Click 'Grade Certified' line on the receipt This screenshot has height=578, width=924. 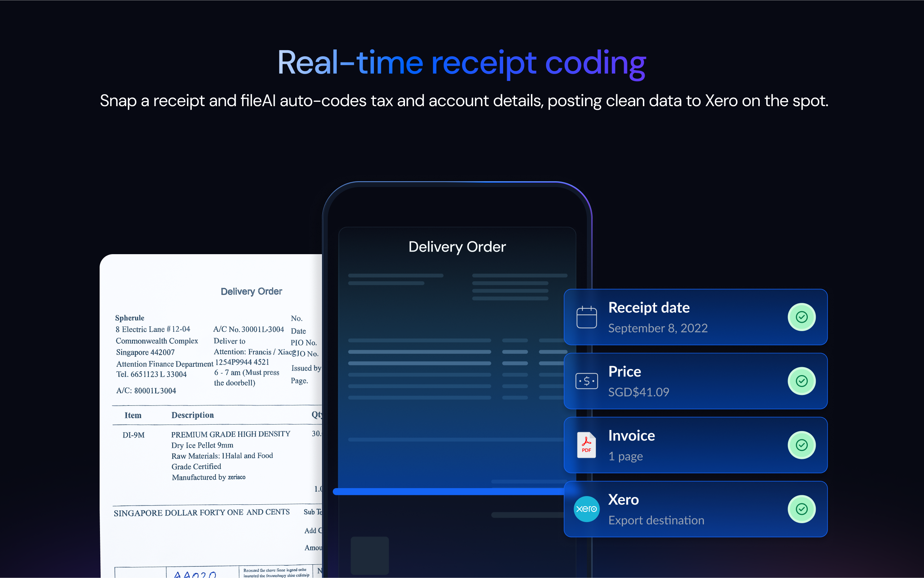[x=196, y=467]
